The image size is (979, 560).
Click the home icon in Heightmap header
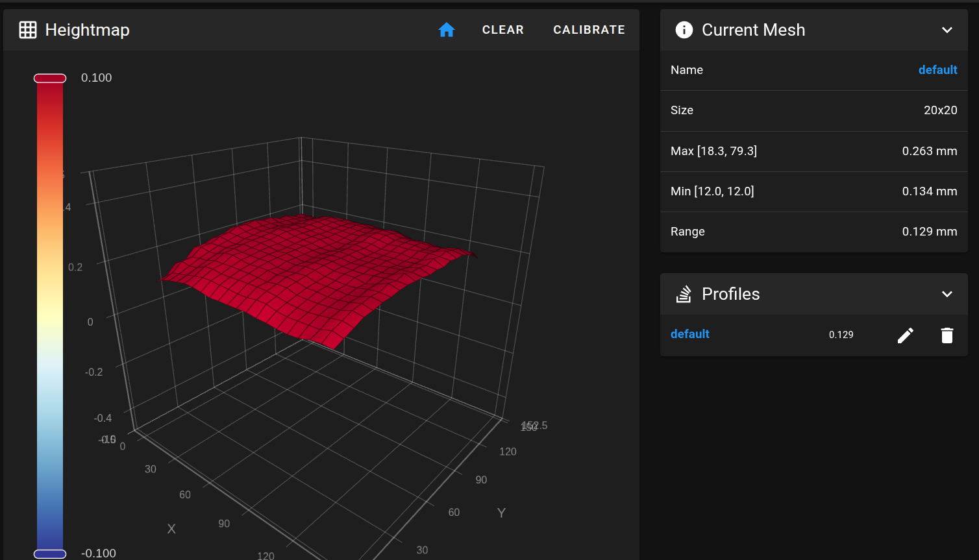coord(447,30)
